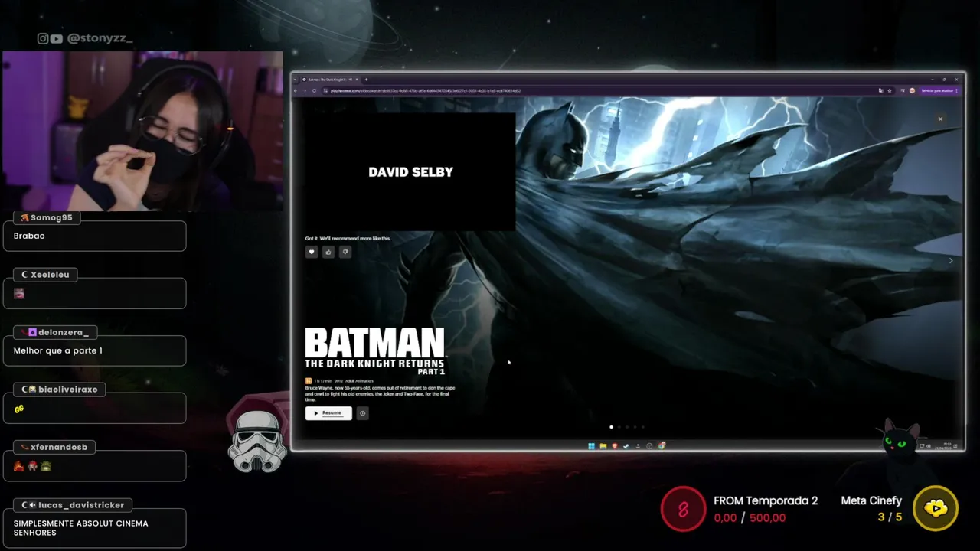Viewport: 980px width, 551px height.
Task: Click the YouTube icon in stream overlay
Action: pos(57,38)
